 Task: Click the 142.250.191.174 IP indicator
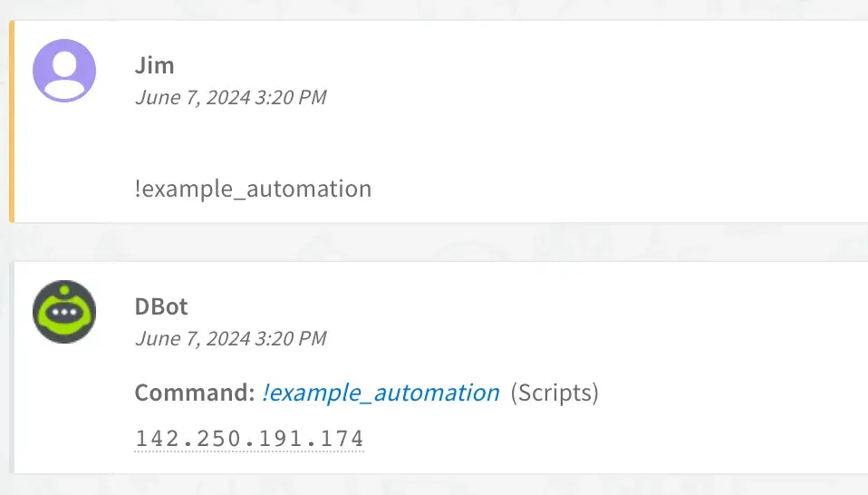point(249,439)
